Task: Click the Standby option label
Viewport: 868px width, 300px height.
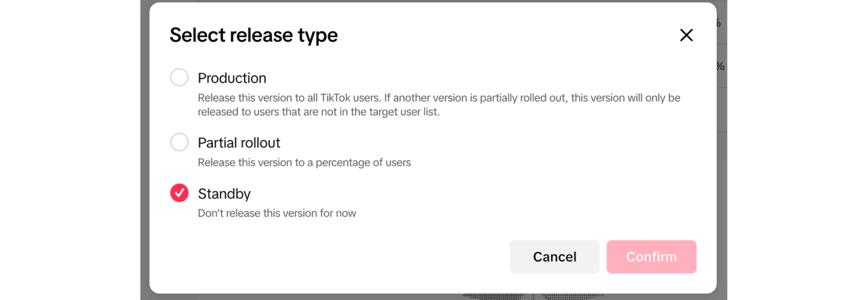Action: [x=224, y=194]
